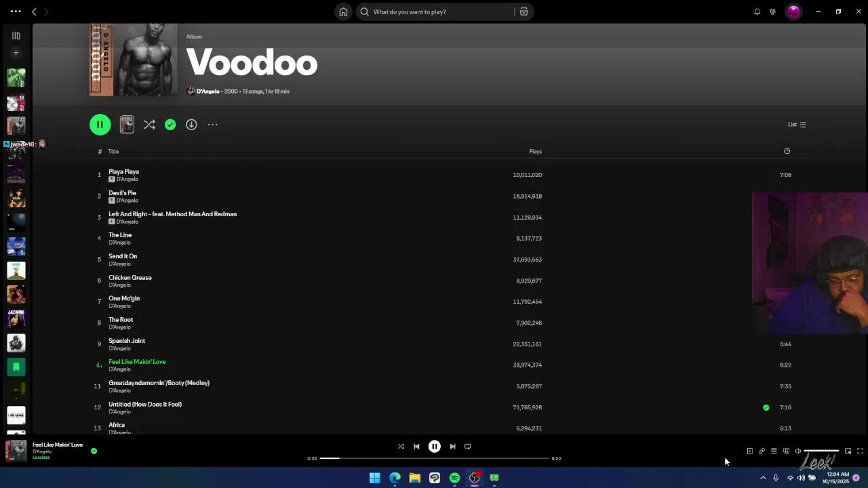Sort tracks by the duration clock header
The image size is (868, 488).
click(787, 151)
